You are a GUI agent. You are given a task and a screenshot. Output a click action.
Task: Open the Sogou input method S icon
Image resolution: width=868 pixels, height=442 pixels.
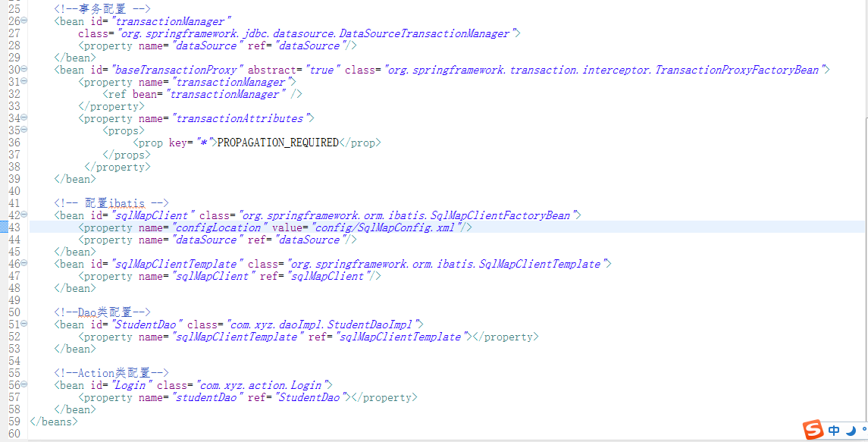(x=813, y=430)
